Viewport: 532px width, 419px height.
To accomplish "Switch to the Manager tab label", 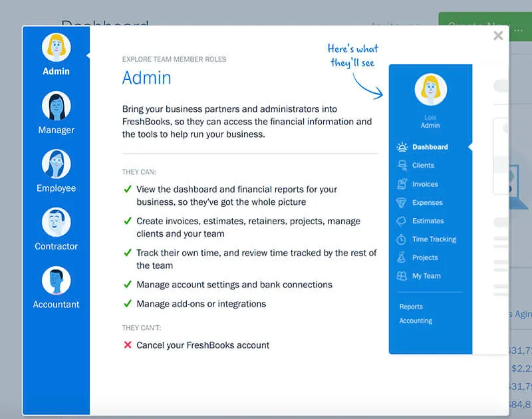I will pos(56,130).
